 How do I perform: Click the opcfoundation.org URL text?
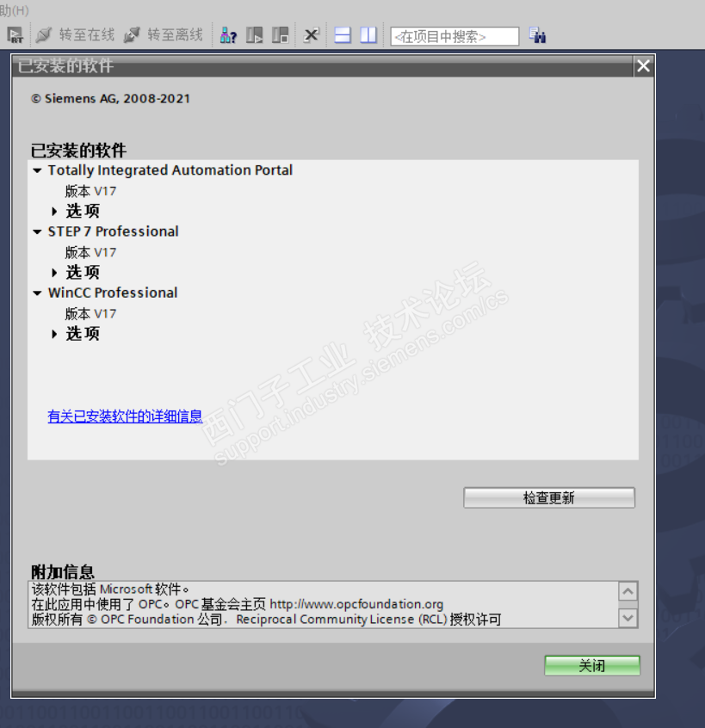click(356, 604)
